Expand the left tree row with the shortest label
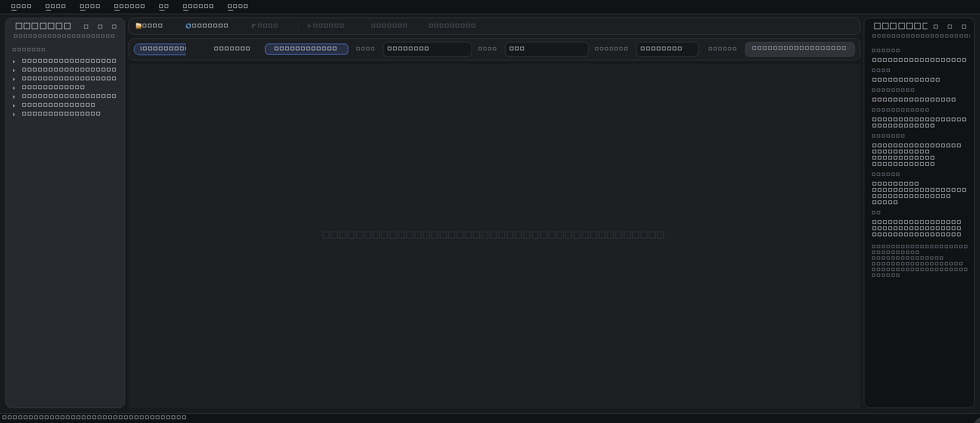The height and width of the screenshot is (423, 980). [x=14, y=88]
